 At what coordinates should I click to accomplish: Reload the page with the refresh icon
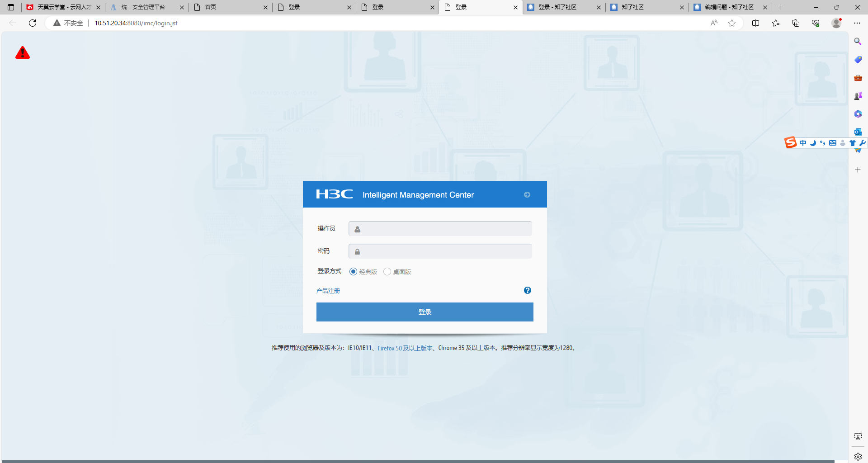[x=33, y=23]
